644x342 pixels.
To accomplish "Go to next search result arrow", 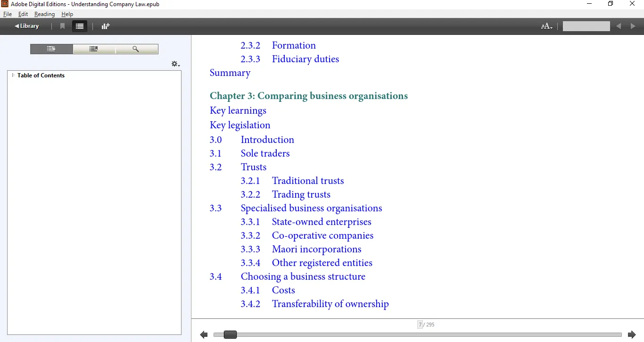I will pos(633,26).
